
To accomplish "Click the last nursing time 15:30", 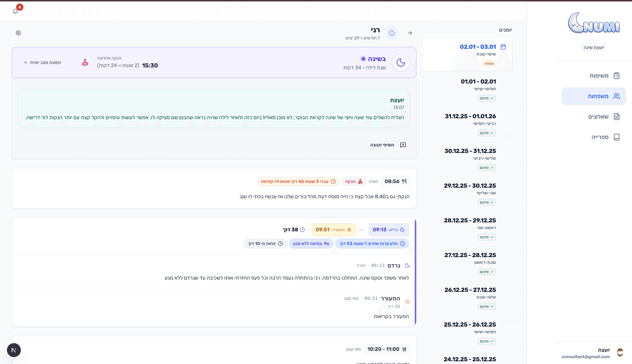I will click(x=150, y=65).
